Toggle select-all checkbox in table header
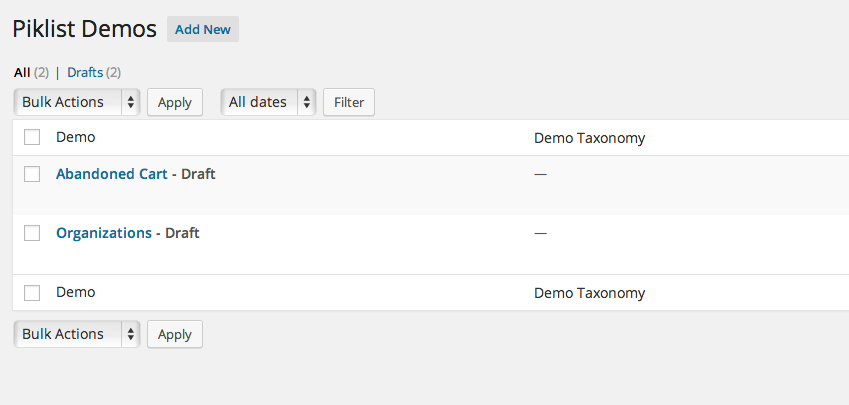 (x=32, y=138)
